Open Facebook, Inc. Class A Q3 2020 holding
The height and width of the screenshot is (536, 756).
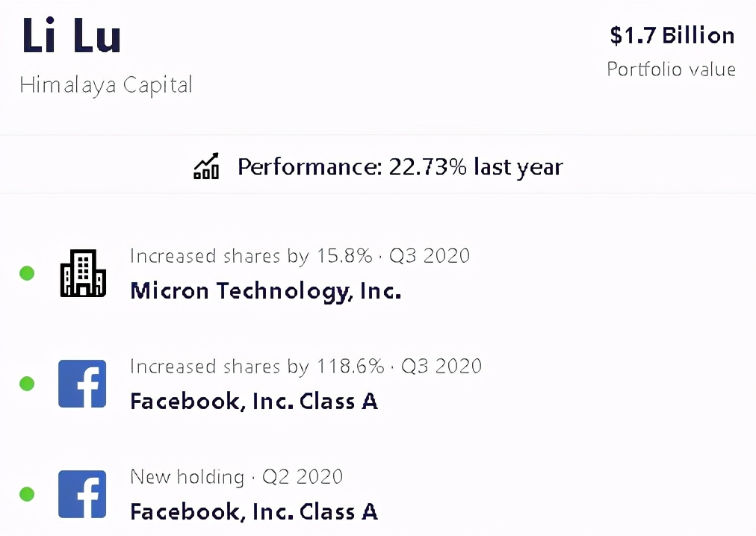coord(254,402)
